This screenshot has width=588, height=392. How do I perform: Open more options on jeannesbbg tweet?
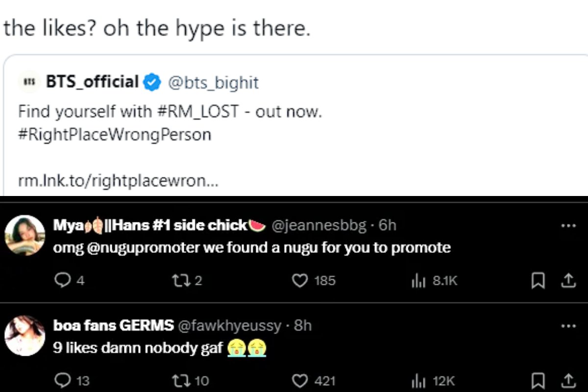(x=568, y=226)
